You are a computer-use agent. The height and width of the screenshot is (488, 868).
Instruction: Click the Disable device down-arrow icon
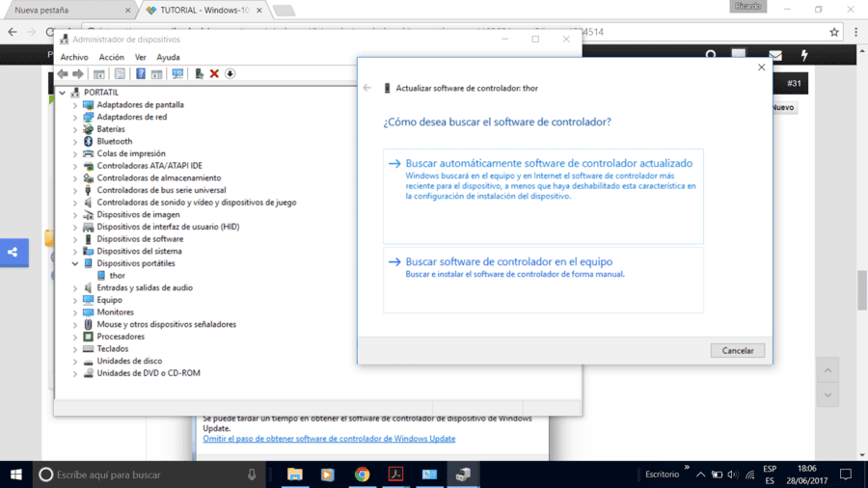pyautogui.click(x=231, y=73)
